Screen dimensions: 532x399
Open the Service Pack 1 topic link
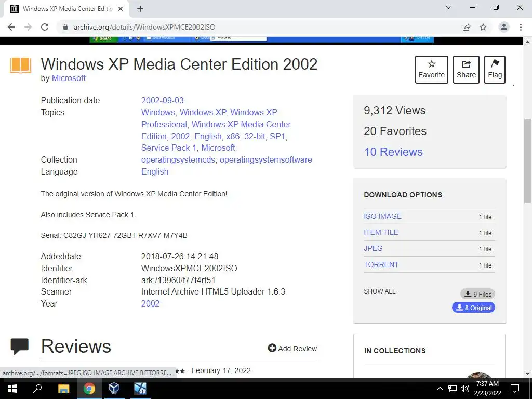(x=169, y=148)
